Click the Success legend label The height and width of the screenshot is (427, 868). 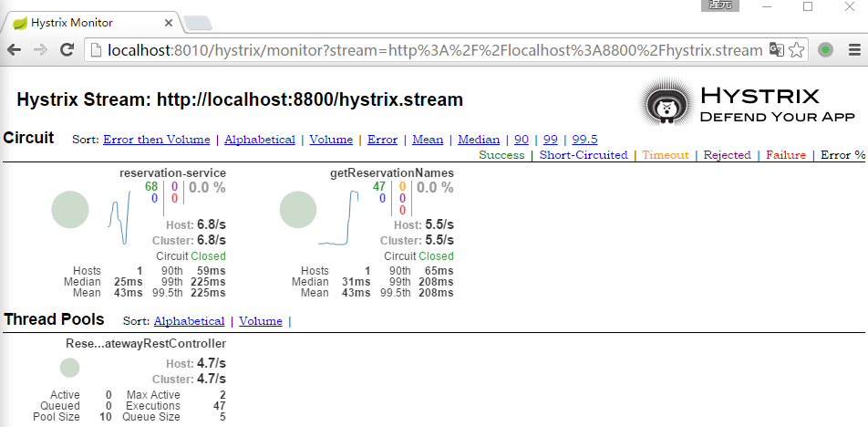[501, 155]
